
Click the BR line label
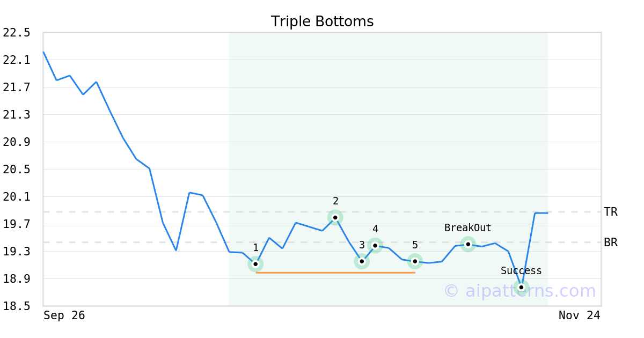[611, 243]
